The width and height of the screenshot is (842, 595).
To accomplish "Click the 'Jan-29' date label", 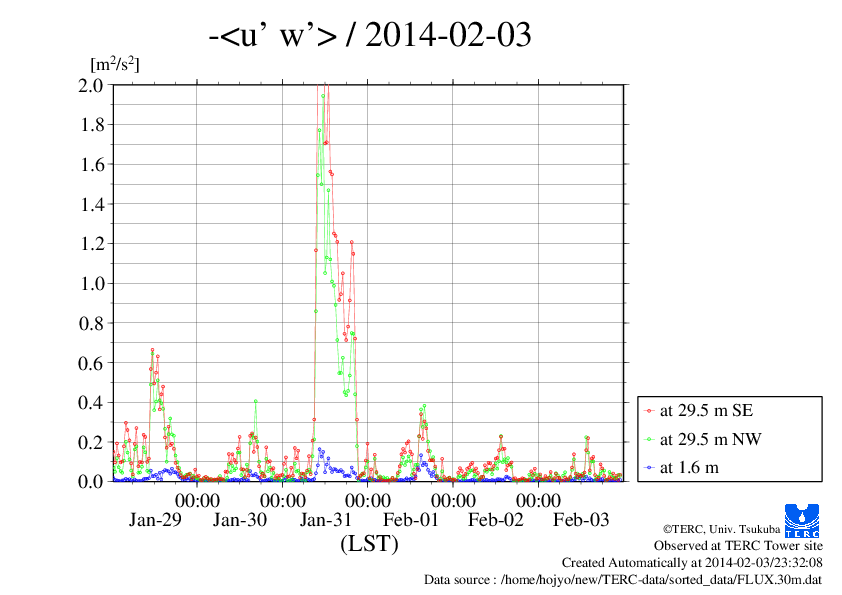I will tap(155, 520).
